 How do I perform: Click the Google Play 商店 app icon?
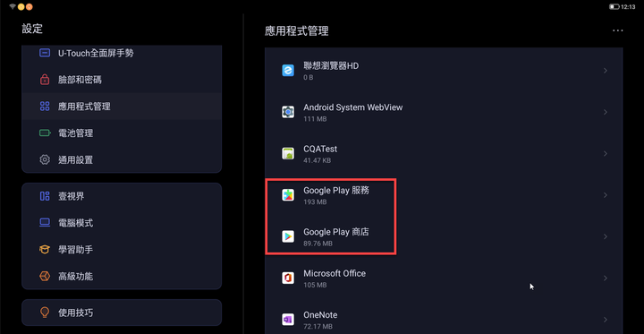(288, 236)
